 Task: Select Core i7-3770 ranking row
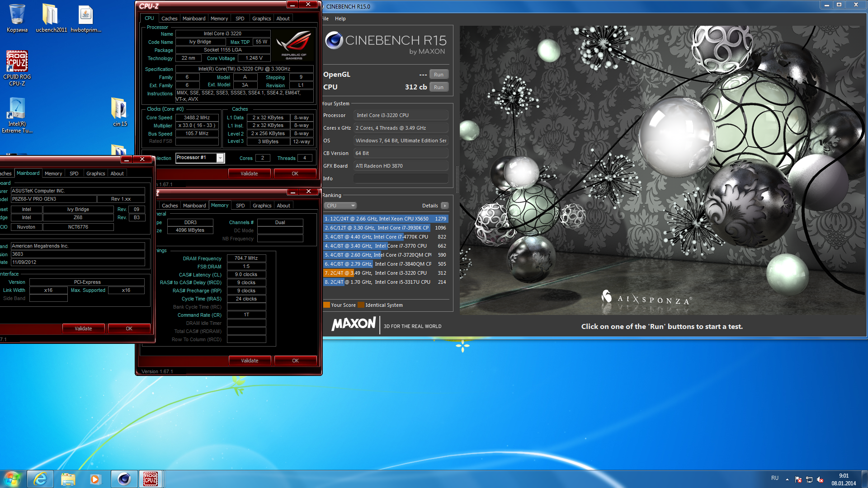pos(386,246)
